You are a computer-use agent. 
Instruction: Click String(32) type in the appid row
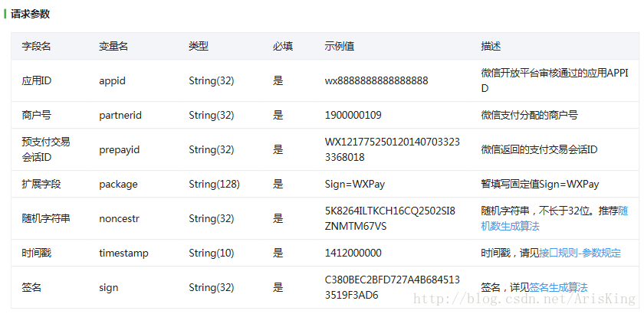tap(211, 81)
